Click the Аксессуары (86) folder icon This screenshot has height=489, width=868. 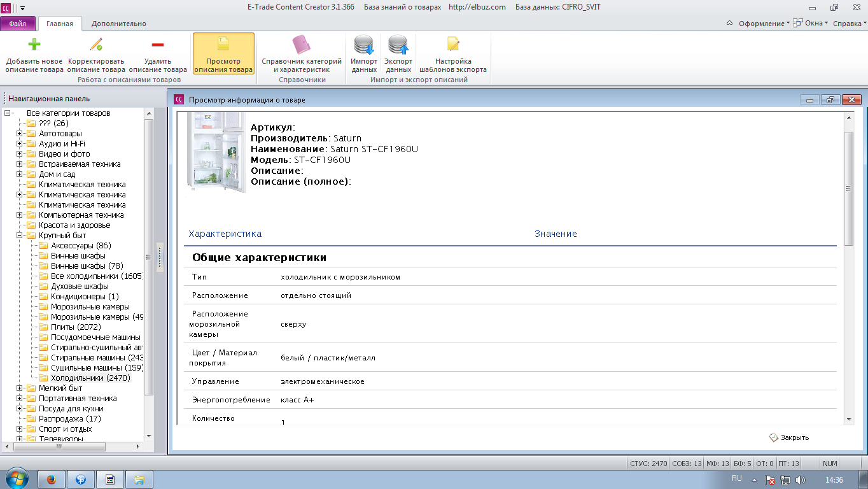coord(43,246)
